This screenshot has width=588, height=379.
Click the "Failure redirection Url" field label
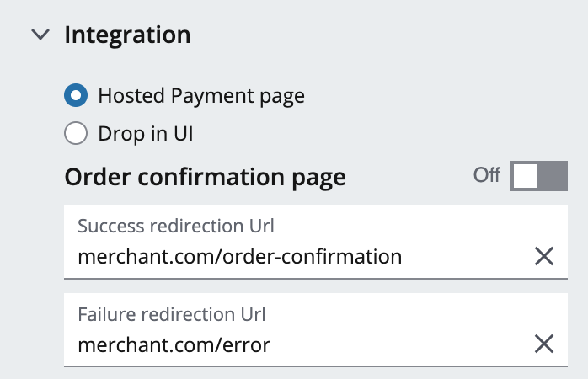[172, 314]
